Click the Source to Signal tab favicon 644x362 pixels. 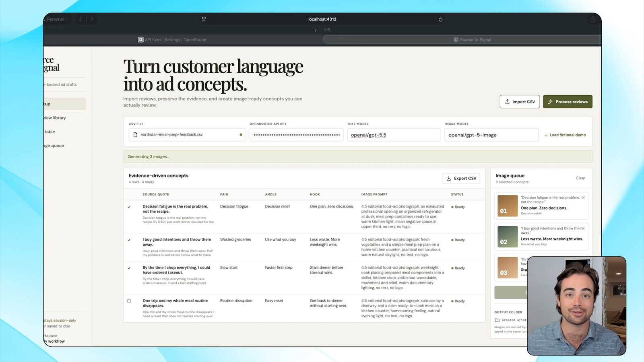pos(456,39)
